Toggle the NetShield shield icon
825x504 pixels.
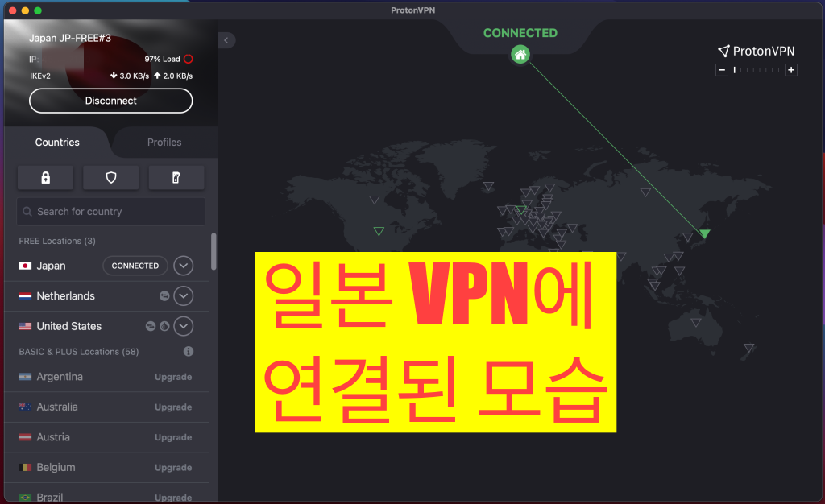111,178
